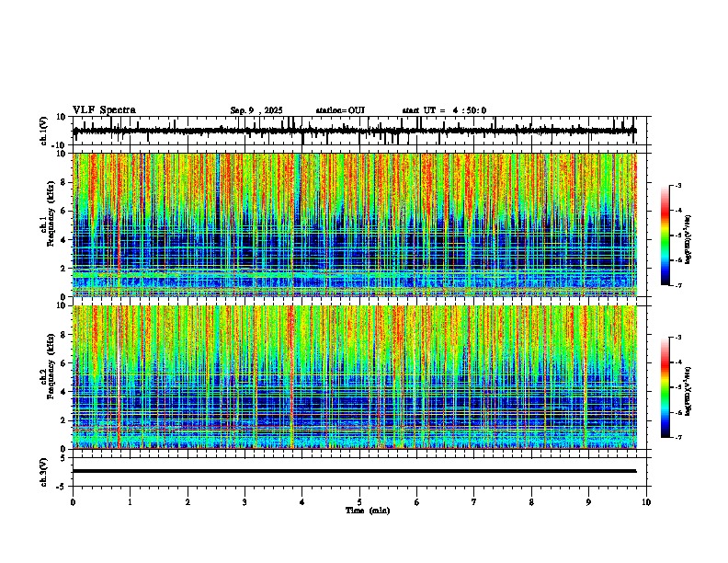Click the "5" tick on the ch.3(V) axis
This screenshot has height=563, width=728.
click(x=63, y=457)
